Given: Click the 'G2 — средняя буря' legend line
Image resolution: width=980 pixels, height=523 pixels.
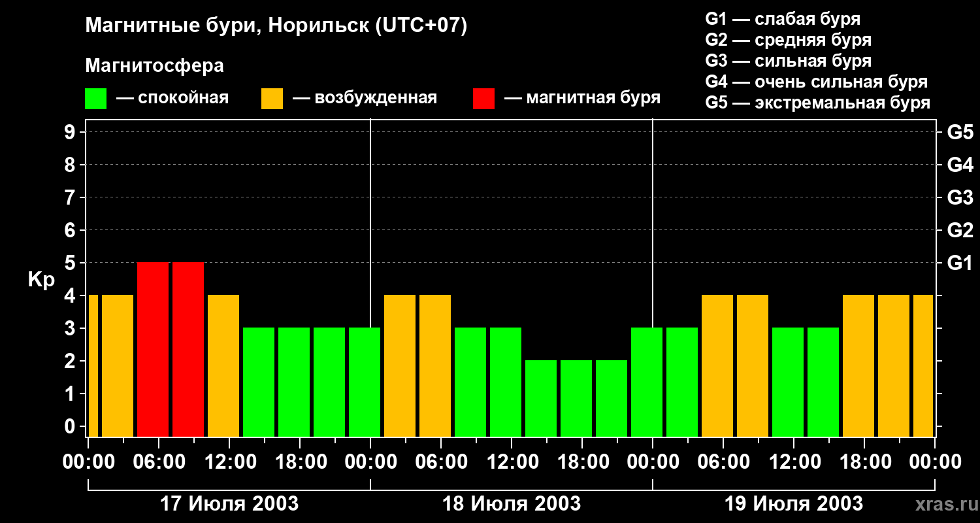Looking at the screenshot, I should [789, 40].
